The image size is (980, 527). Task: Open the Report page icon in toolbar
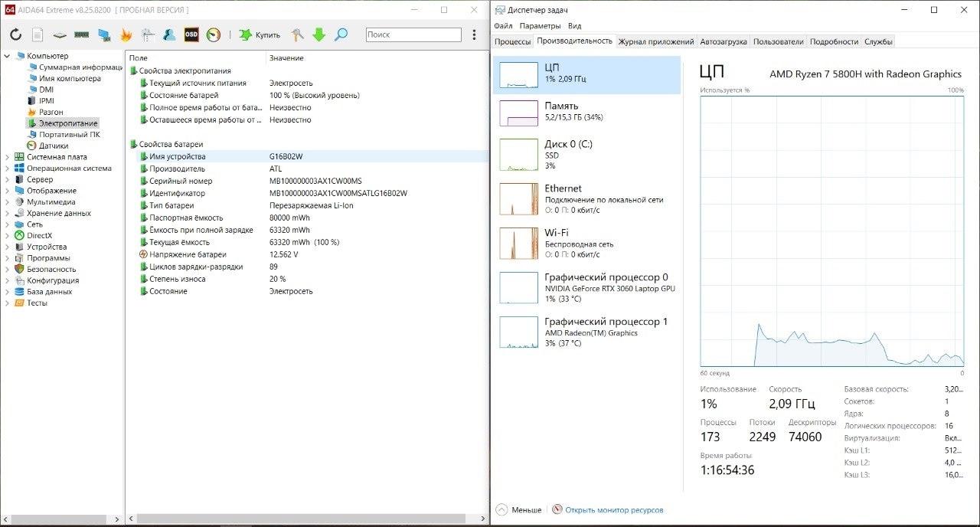click(38, 34)
